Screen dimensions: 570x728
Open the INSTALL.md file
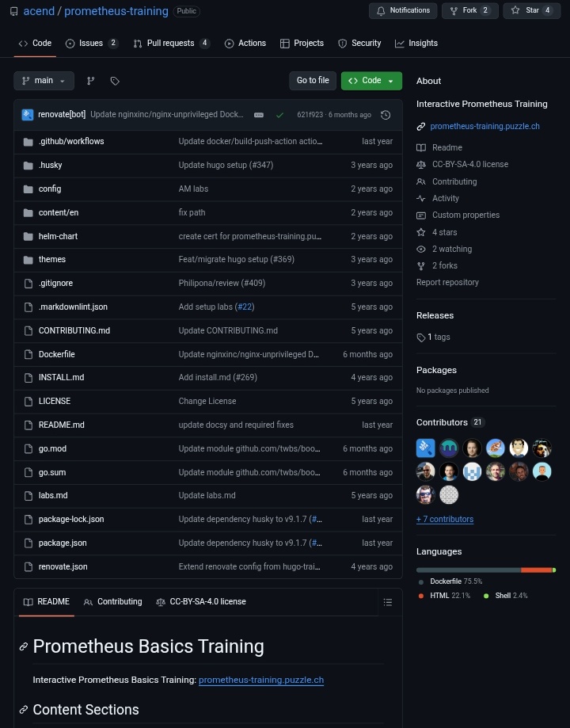(x=61, y=377)
